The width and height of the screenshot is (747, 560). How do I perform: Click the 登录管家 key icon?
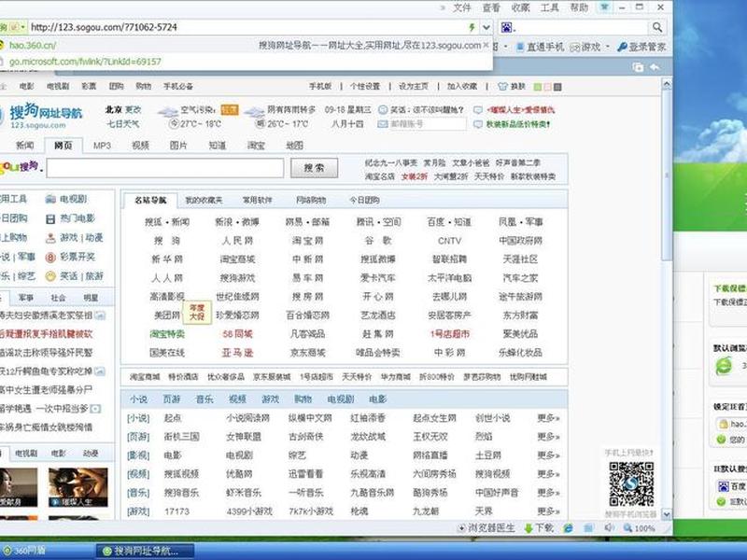click(x=622, y=47)
